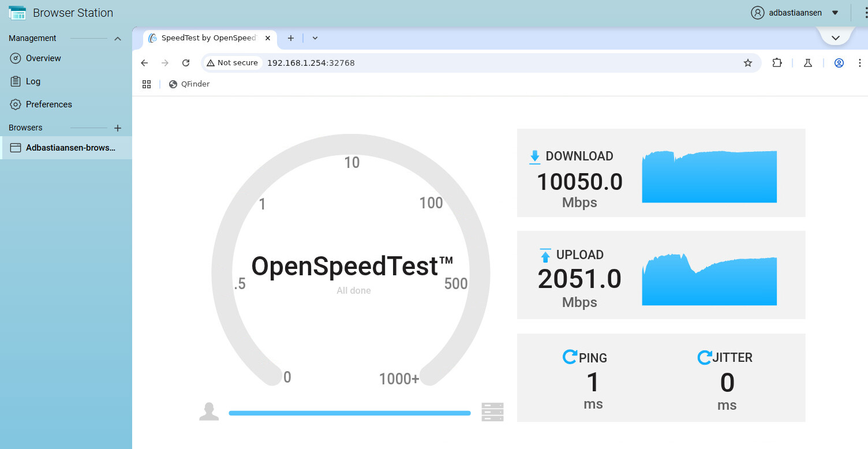Open the Chrome extensions puzzle icon
Viewport: 868px width, 449px height.
pos(777,63)
